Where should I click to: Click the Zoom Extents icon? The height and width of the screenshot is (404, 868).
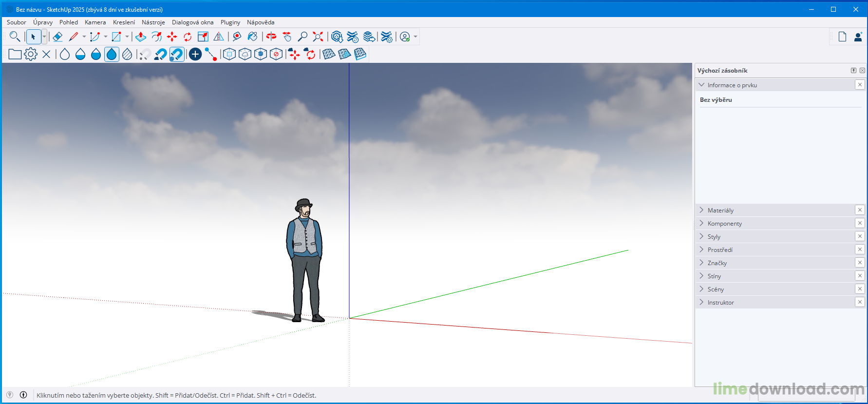pyautogui.click(x=318, y=37)
